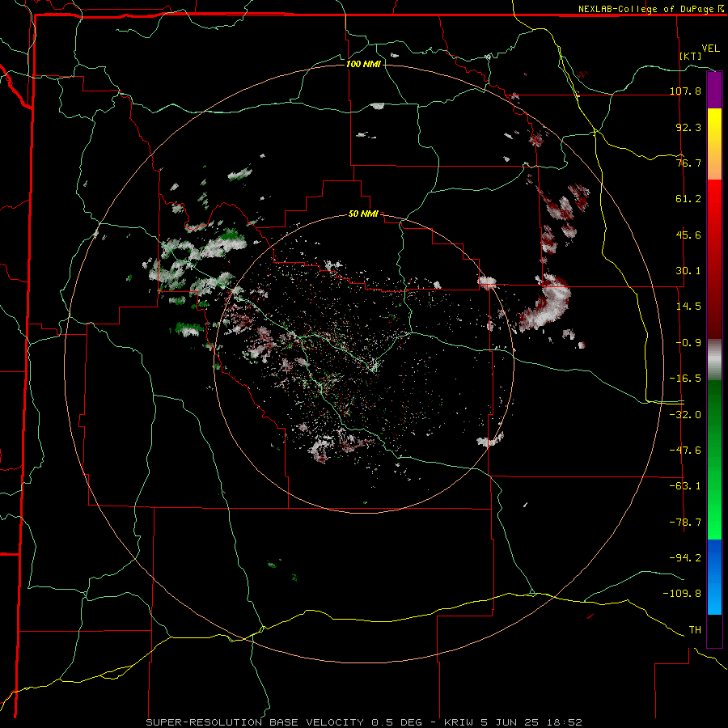
Task: Select the -94.2 scale value
Action: click(x=685, y=558)
